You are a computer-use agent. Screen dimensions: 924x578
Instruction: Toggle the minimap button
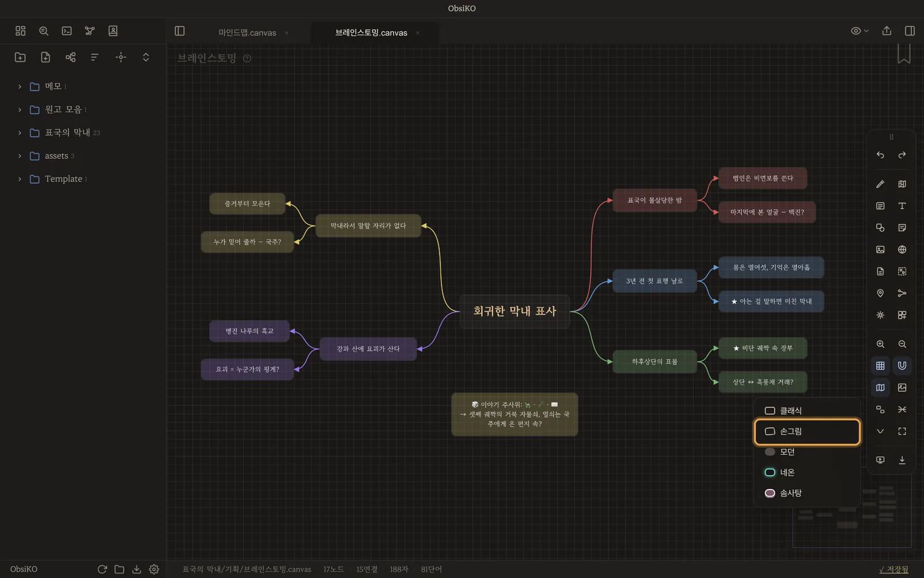[x=880, y=387]
